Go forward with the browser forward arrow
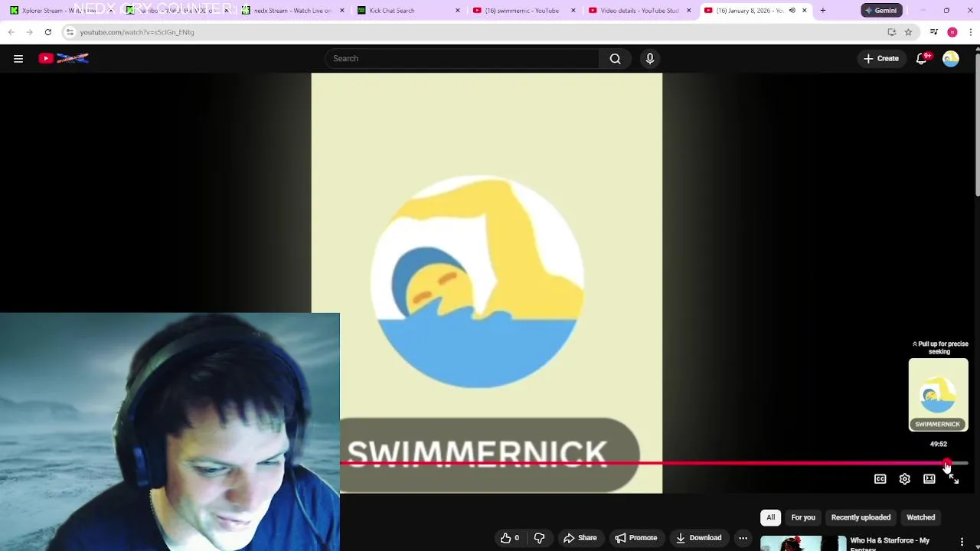Image resolution: width=980 pixels, height=551 pixels. pos(29,32)
